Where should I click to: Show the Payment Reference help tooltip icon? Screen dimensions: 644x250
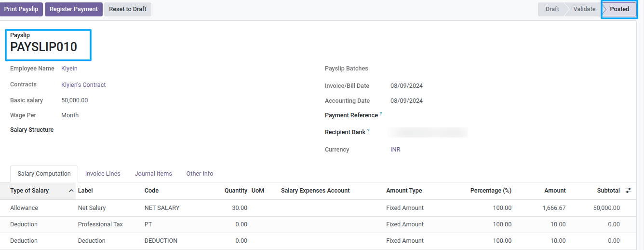click(381, 114)
